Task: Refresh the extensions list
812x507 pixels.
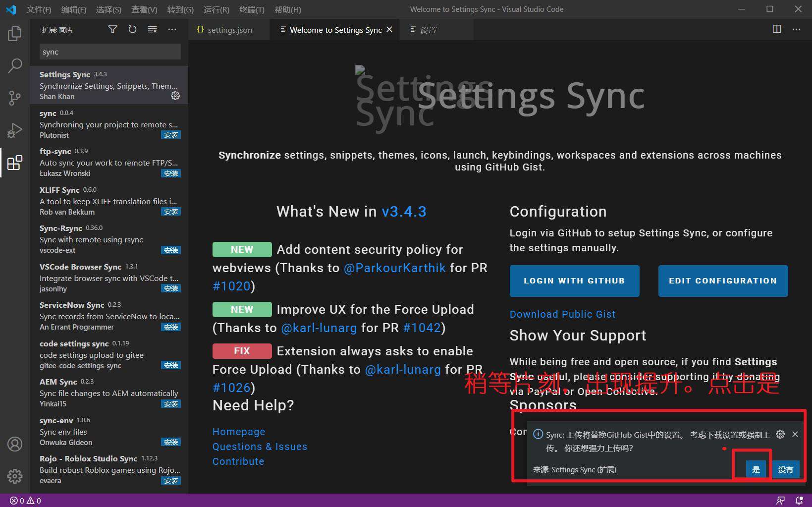Action: click(x=132, y=30)
